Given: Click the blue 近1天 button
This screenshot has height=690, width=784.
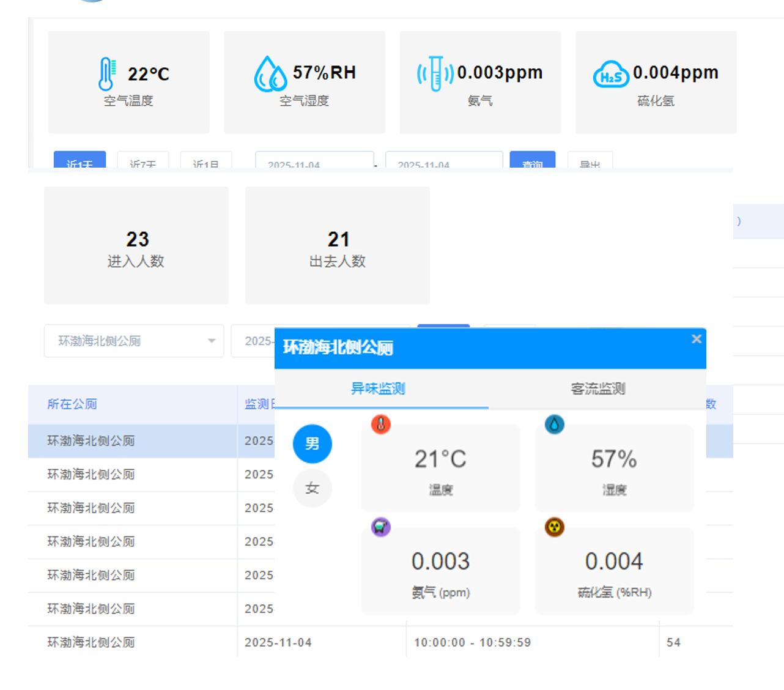Looking at the screenshot, I should (x=80, y=160).
